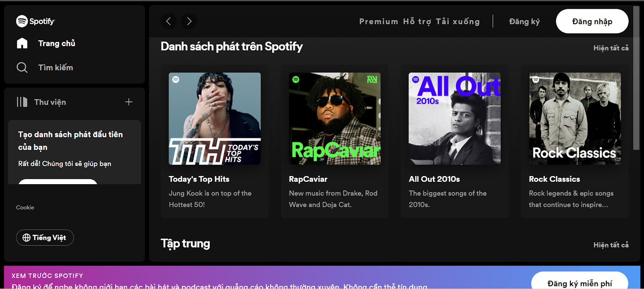The image size is (644, 289).
Task: Click the Spotify logo
Action: (35, 21)
